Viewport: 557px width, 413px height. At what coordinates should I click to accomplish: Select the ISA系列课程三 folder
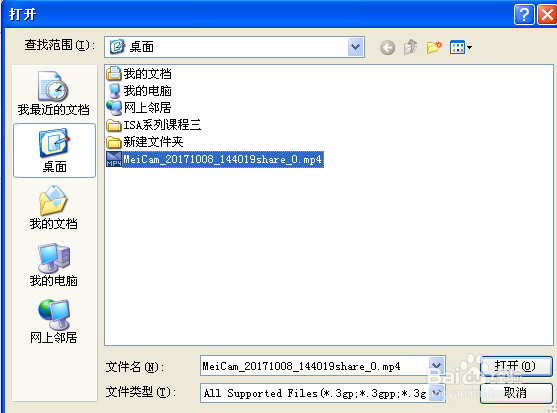[154, 125]
